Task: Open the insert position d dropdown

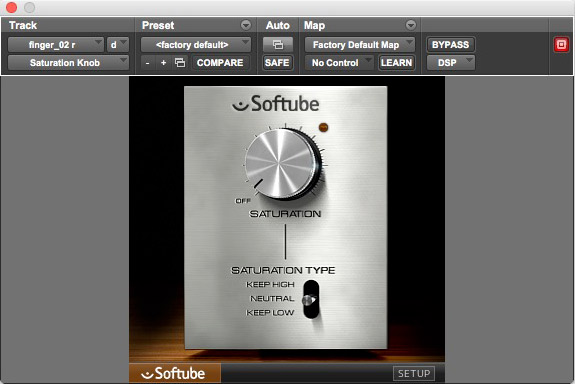Action: 118,45
